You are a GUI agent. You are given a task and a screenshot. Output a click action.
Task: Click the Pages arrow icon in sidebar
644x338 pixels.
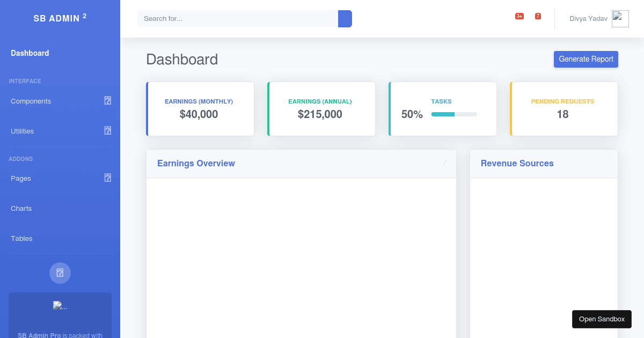point(107,178)
